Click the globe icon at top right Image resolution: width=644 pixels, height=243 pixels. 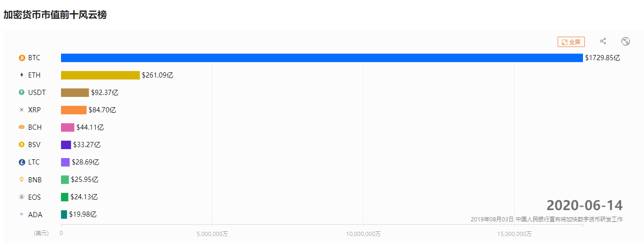(x=625, y=41)
